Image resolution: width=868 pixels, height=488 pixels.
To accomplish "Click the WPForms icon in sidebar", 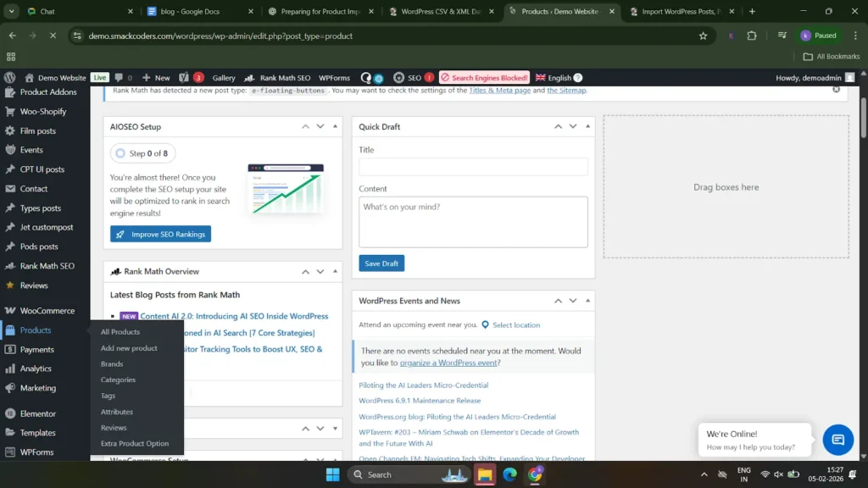I will pyautogui.click(x=8, y=452).
